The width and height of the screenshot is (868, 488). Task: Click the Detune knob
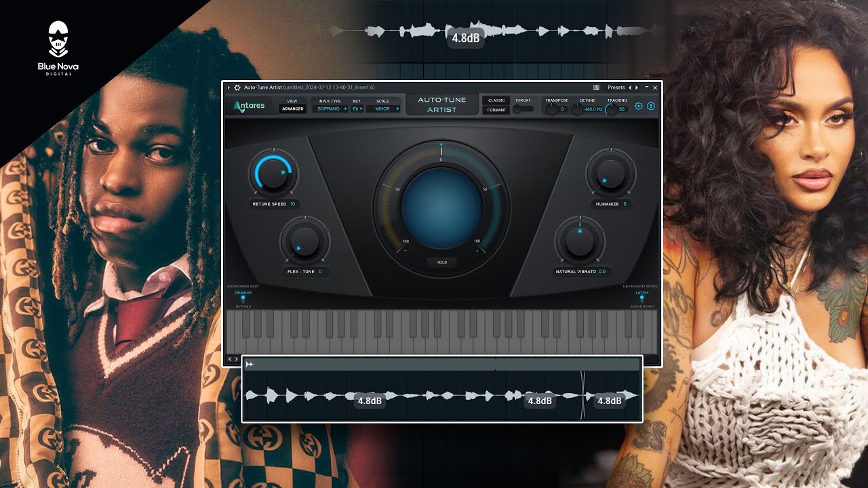[577, 109]
